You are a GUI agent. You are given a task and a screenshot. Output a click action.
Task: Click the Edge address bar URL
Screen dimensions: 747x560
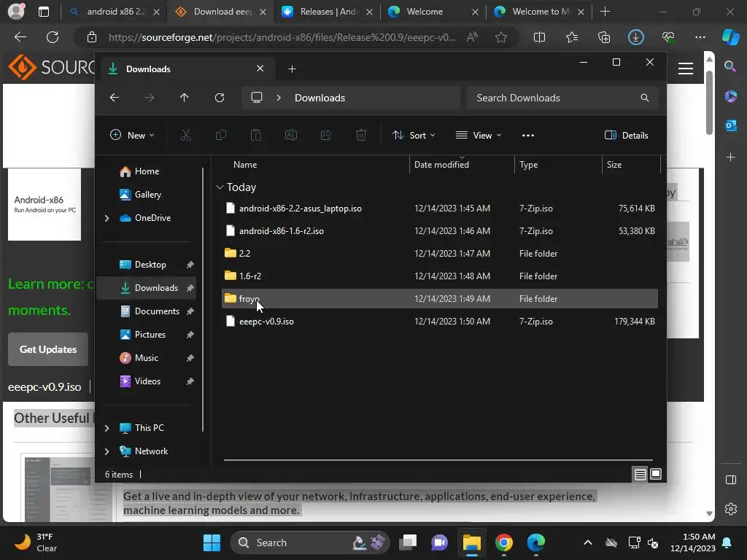[282, 37]
